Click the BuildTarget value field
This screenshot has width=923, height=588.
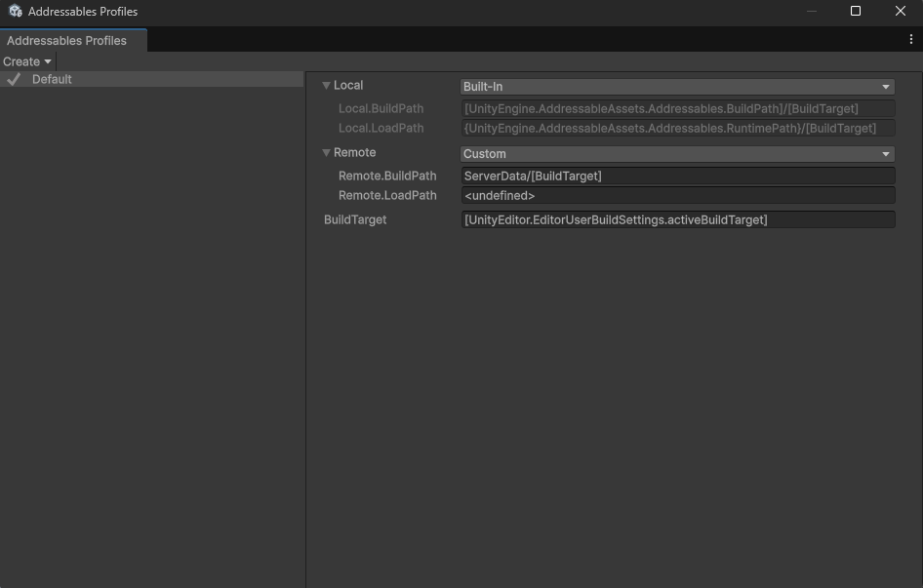tap(677, 219)
